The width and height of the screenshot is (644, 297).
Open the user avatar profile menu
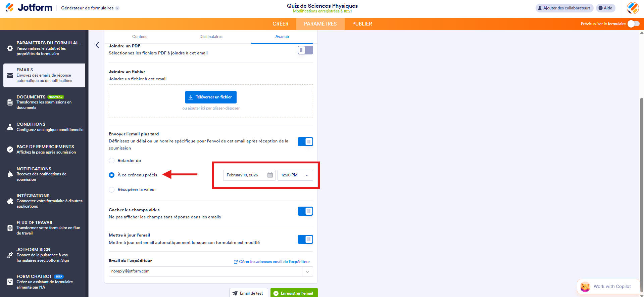click(x=633, y=8)
